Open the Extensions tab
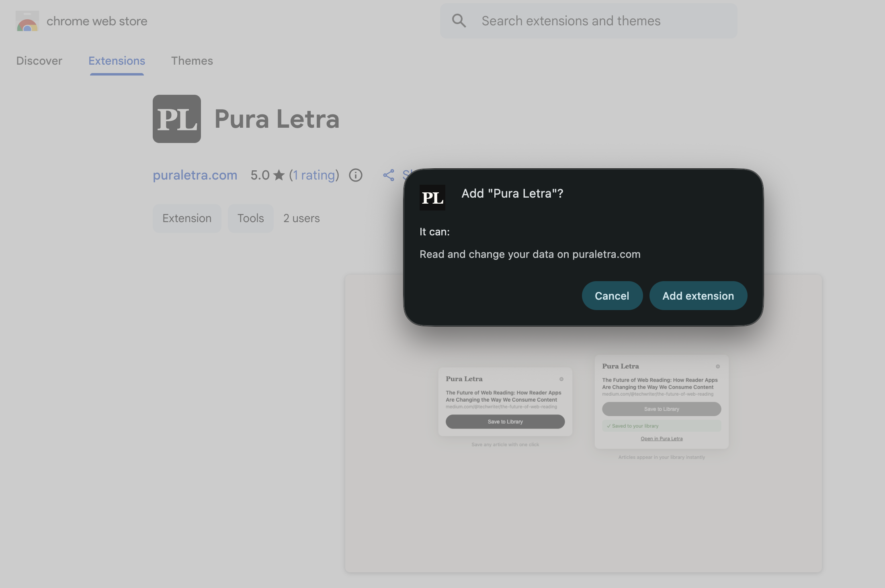This screenshot has width=885, height=588. tap(117, 61)
